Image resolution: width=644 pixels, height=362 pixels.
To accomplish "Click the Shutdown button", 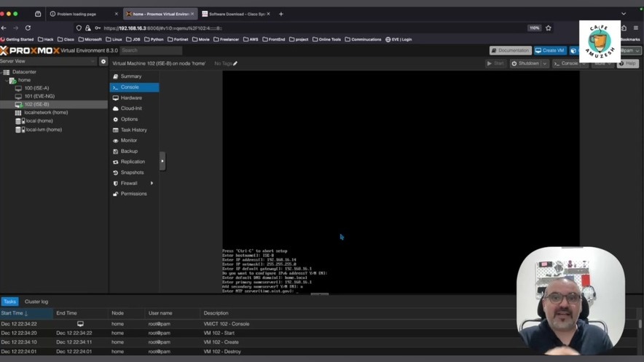I will (525, 63).
